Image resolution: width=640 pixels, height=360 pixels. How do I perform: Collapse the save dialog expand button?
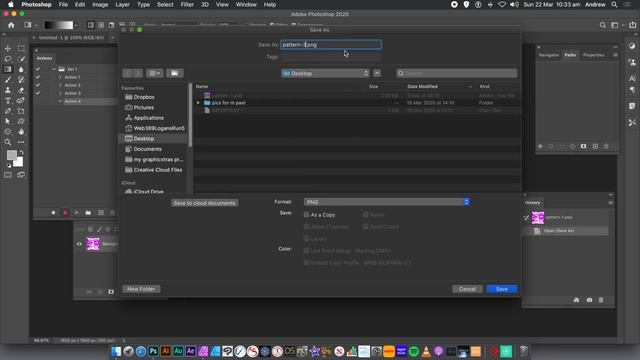point(377,73)
